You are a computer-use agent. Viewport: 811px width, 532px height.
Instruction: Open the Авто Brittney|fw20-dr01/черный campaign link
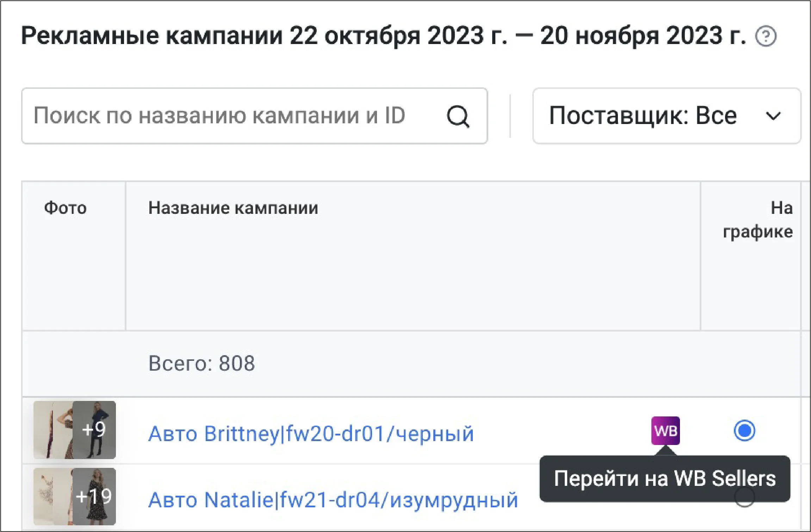311,433
